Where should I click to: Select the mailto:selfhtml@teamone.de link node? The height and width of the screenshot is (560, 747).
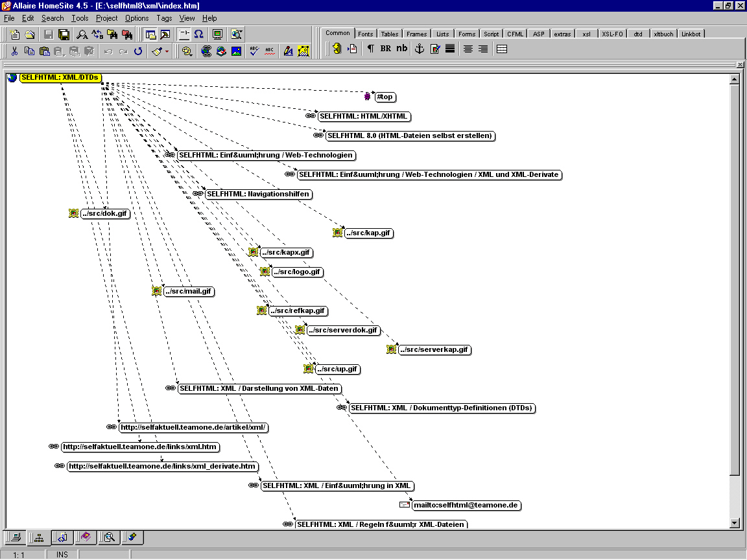466,505
